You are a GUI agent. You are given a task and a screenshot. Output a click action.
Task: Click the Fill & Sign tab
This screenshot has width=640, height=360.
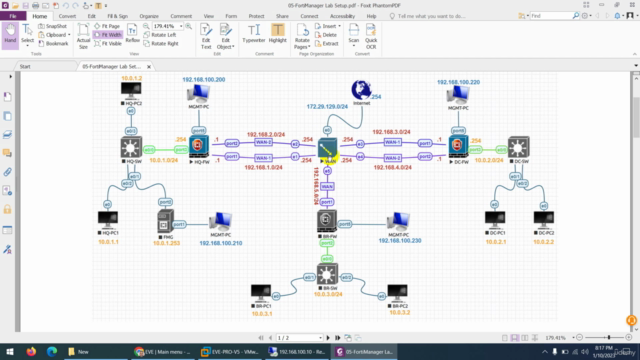(118, 16)
